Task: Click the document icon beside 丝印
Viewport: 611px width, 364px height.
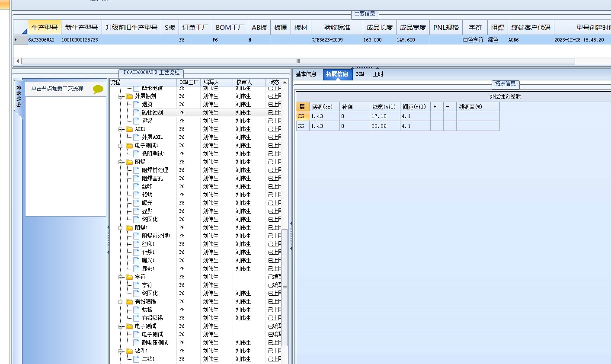Action: 136,186
